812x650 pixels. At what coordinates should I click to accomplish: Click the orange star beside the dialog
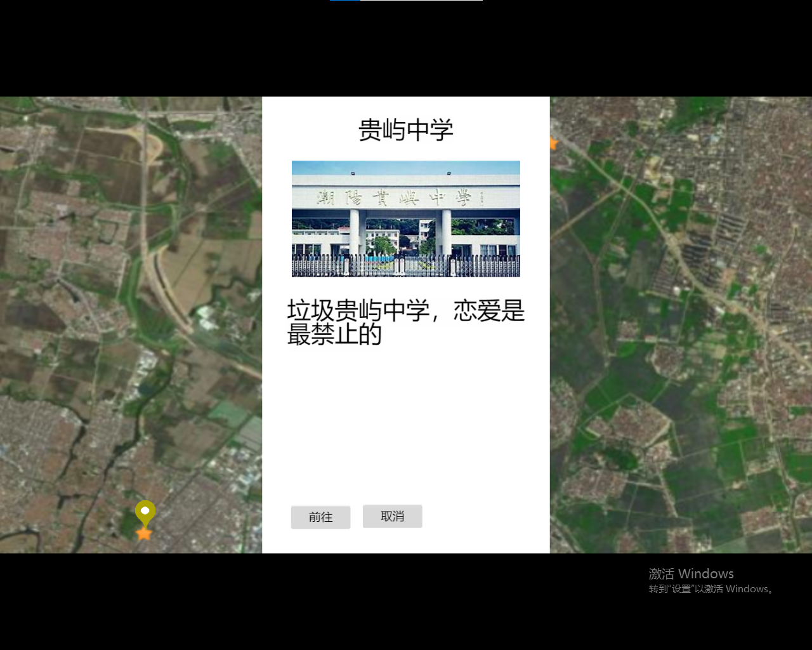(x=553, y=143)
